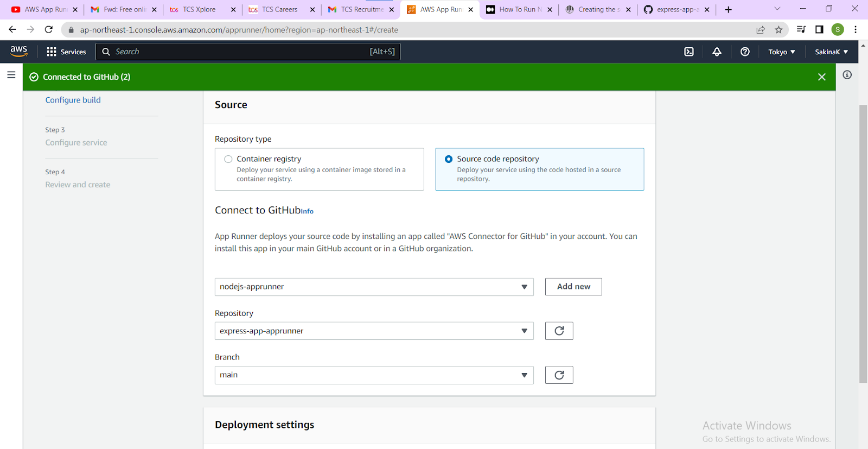
Task: Open the info panel icon at right
Action: 847,75
